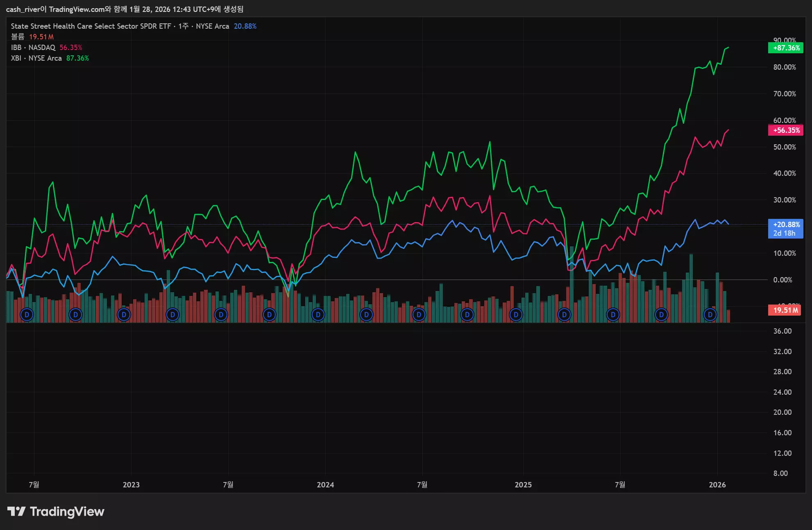Click the 2025 label on the time axis
This screenshot has width=812, height=530.
(523, 485)
